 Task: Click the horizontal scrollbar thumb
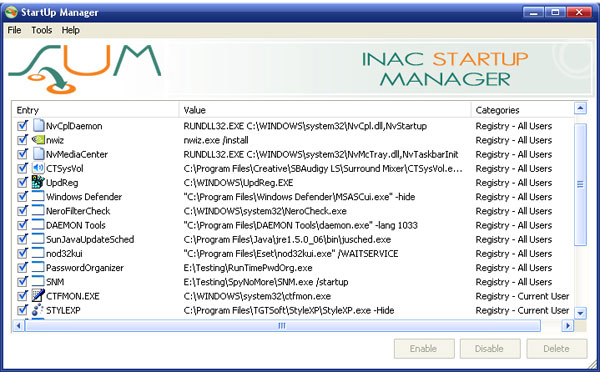[x=282, y=326]
